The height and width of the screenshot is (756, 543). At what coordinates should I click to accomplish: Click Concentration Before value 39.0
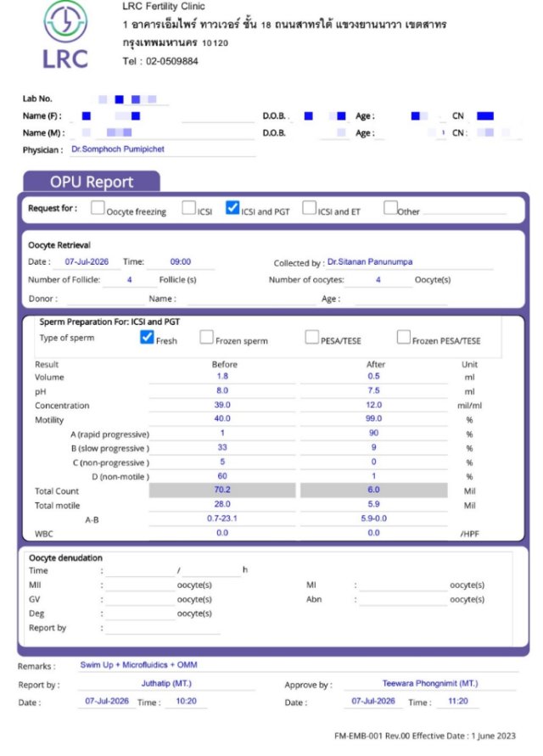pos(222,405)
